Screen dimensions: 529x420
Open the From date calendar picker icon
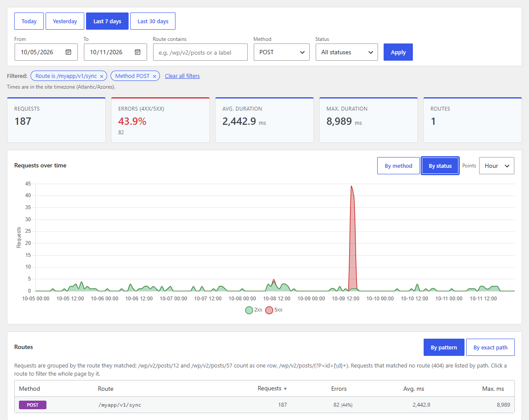(x=68, y=52)
